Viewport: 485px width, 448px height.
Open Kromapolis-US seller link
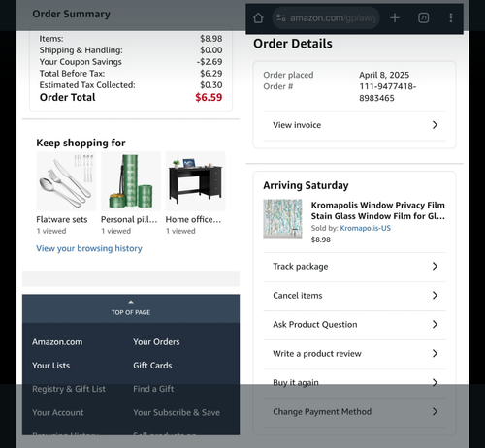(x=365, y=228)
